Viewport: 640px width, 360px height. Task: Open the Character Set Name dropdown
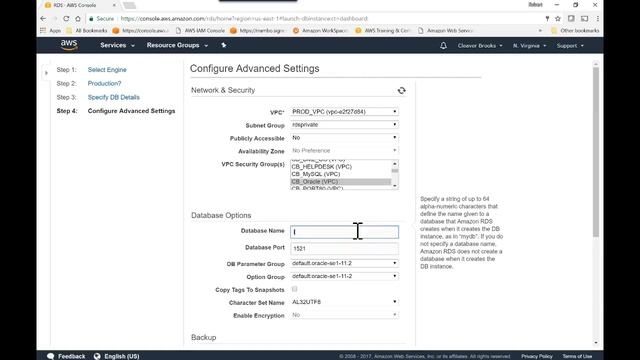coord(344,302)
